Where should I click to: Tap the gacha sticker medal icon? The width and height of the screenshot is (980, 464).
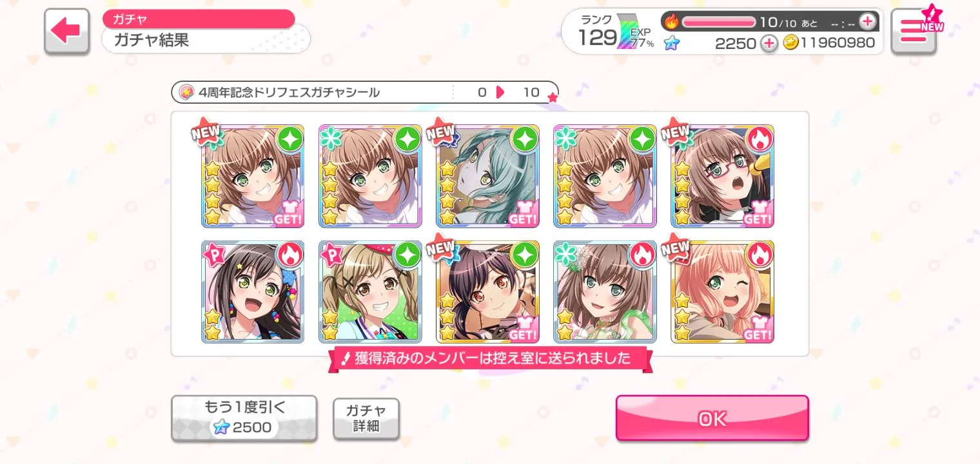186,92
